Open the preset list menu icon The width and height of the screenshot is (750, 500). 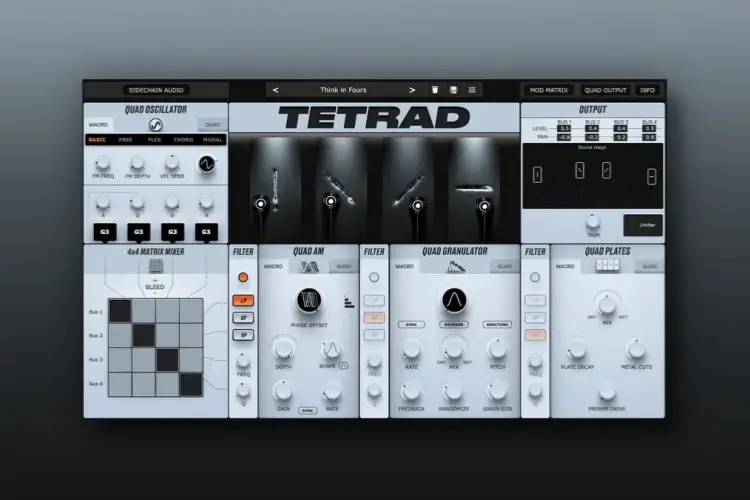pyautogui.click(x=472, y=90)
